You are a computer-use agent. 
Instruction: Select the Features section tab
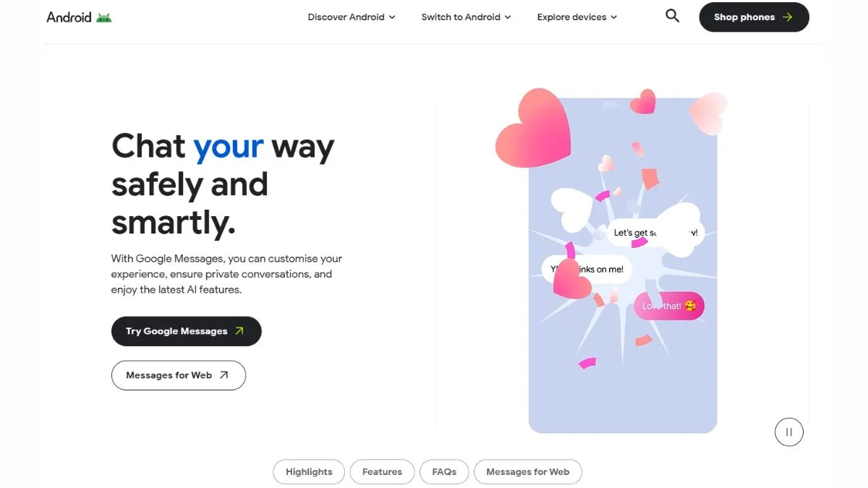382,472
